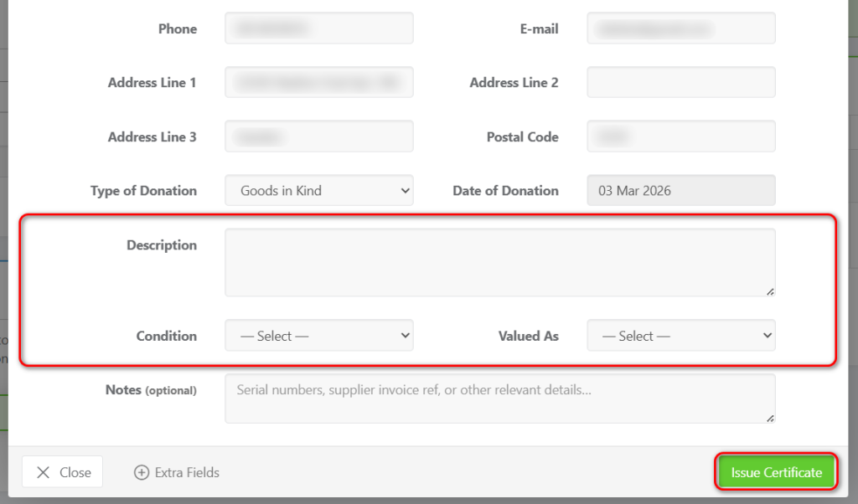Viewport: 858px width, 504px height.
Task: Open the Type of Donation dropdown
Action: coord(318,190)
